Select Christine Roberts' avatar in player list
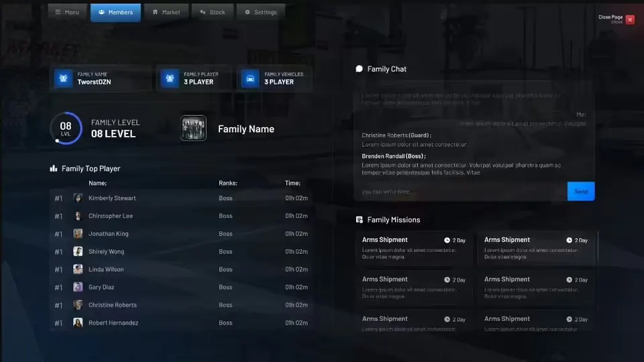The image size is (644, 362). coord(78,305)
